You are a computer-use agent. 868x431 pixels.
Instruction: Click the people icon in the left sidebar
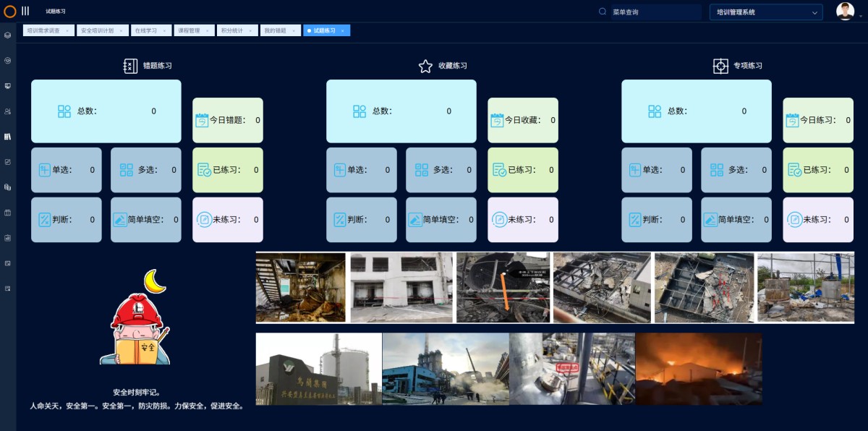[9, 111]
